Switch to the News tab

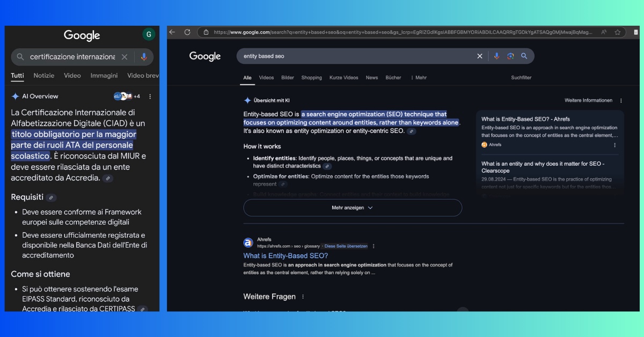[x=372, y=78]
